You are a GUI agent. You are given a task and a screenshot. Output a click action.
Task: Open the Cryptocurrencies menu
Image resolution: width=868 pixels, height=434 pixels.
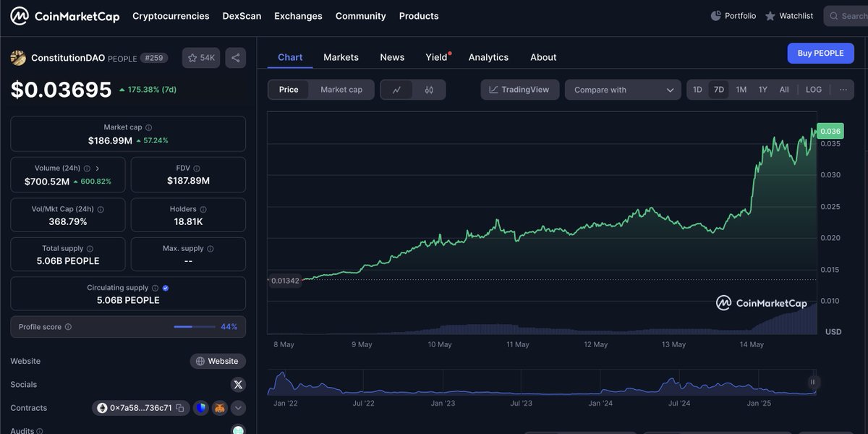click(x=171, y=16)
